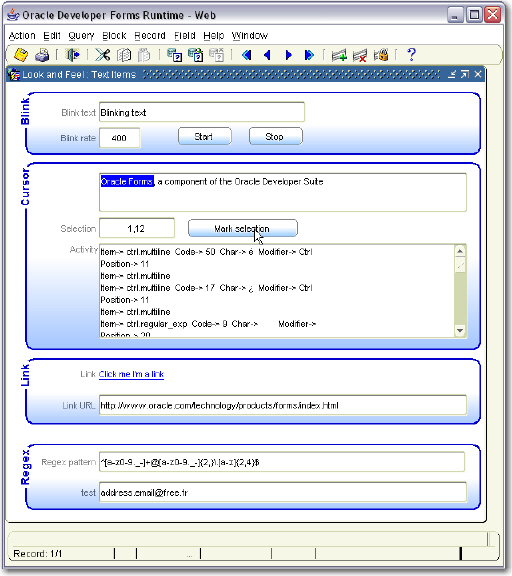Open the Window menu

(250, 36)
